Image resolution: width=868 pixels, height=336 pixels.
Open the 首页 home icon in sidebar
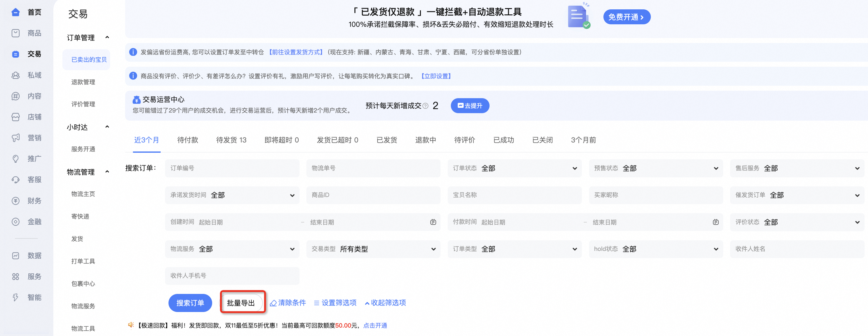click(x=16, y=12)
